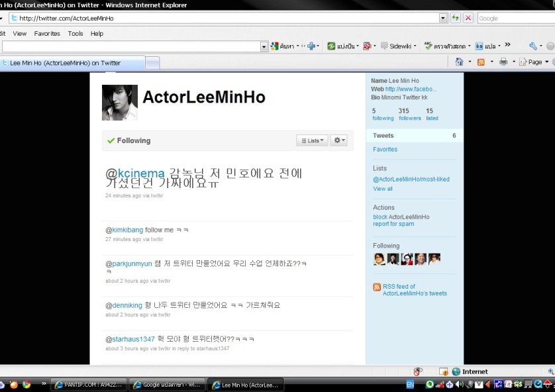Viewport: 555px width, 392px height.
Task: Open the Print button dropdown arrow
Action: [514, 62]
